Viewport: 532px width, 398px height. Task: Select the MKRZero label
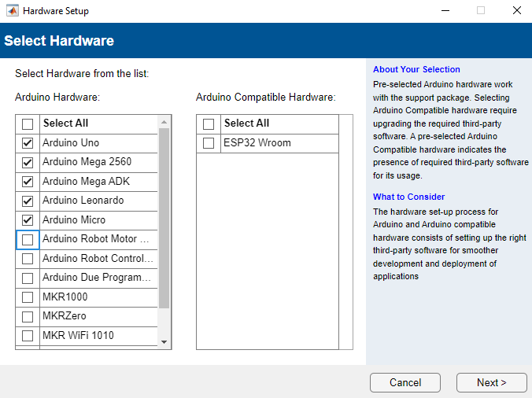click(65, 316)
